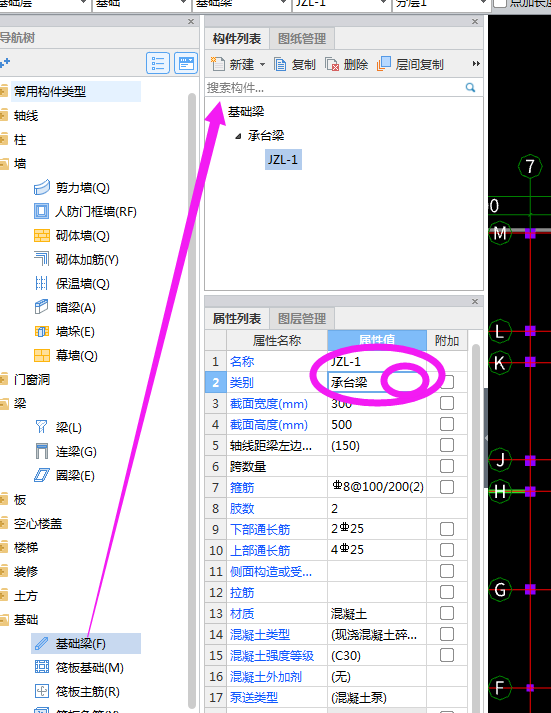Screen dimensions: 551x713
Task: Select the 砌体墙(Q) masonry wall icon
Action: (x=42, y=236)
